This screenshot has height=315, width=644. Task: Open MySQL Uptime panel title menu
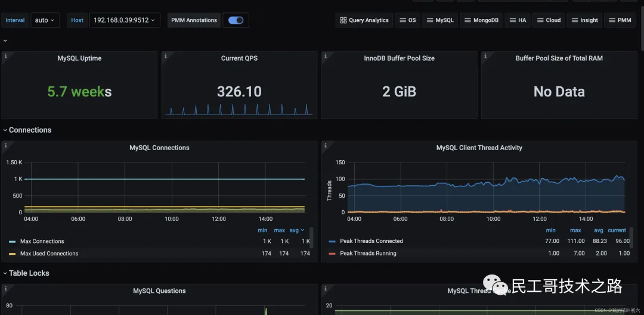pos(79,58)
